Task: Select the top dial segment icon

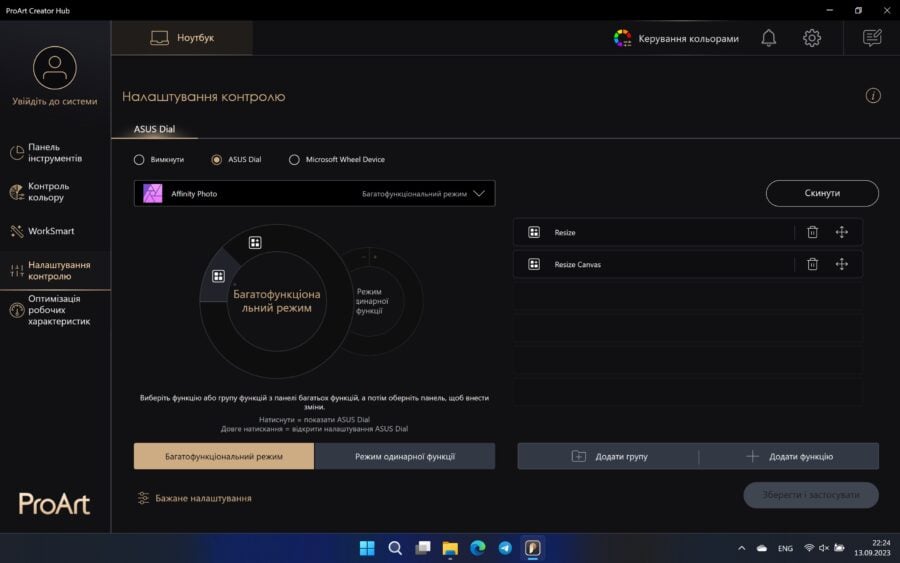Action: (255, 243)
